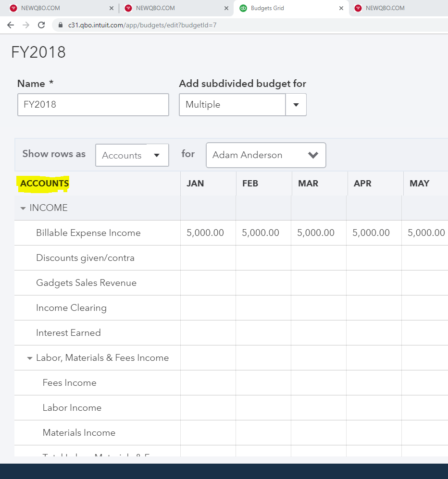This screenshot has width=448, height=479.
Task: Close the Budgets Grid tab
Action: tap(341, 8)
